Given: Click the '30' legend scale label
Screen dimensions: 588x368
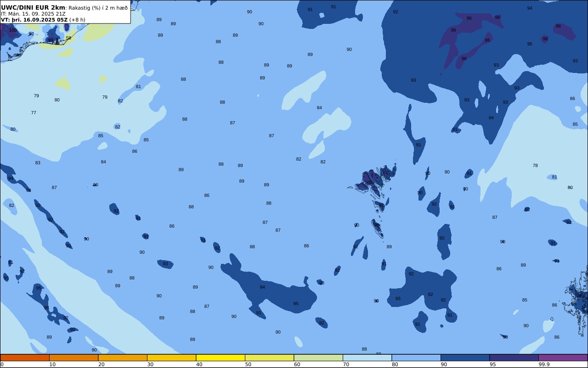Looking at the screenshot, I should pyautogui.click(x=150, y=364).
